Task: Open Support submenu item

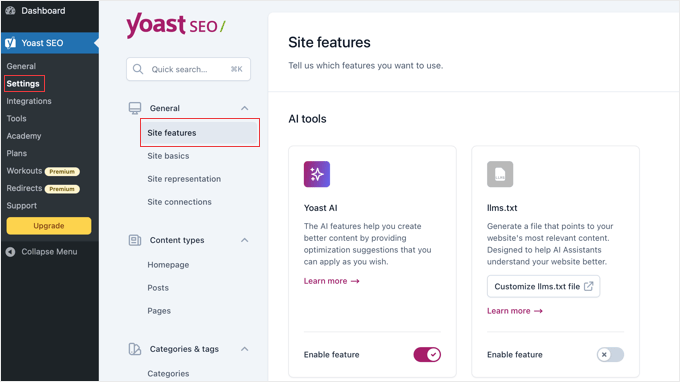Action: pos(22,206)
